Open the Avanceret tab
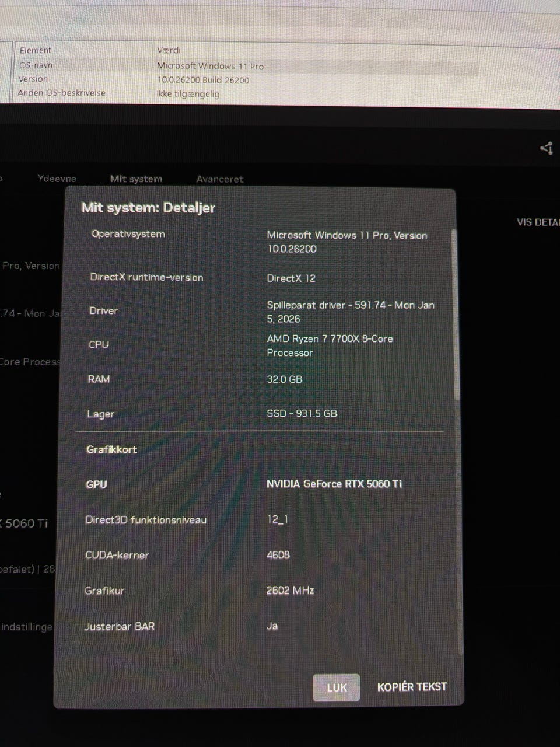This screenshot has height=747, width=560. click(x=219, y=179)
